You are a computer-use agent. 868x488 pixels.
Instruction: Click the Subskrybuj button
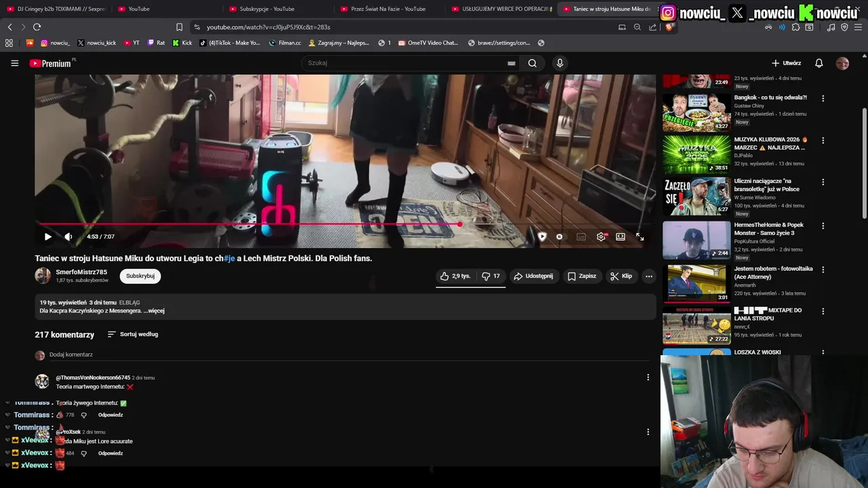(140, 276)
